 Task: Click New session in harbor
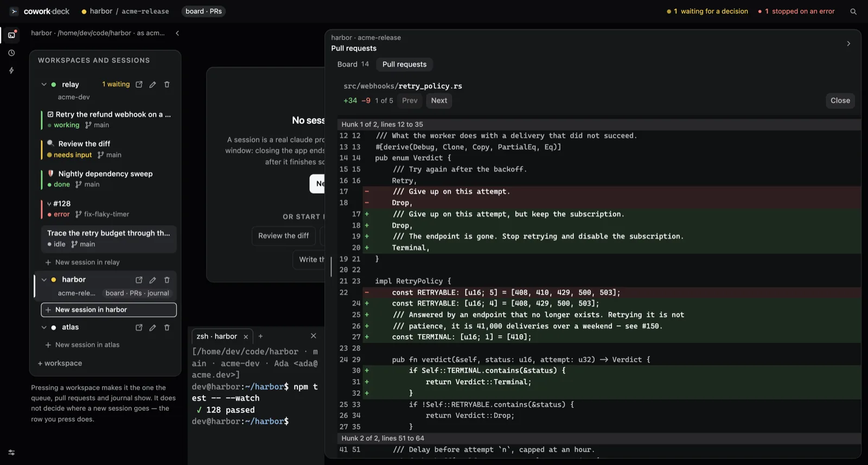coord(108,310)
